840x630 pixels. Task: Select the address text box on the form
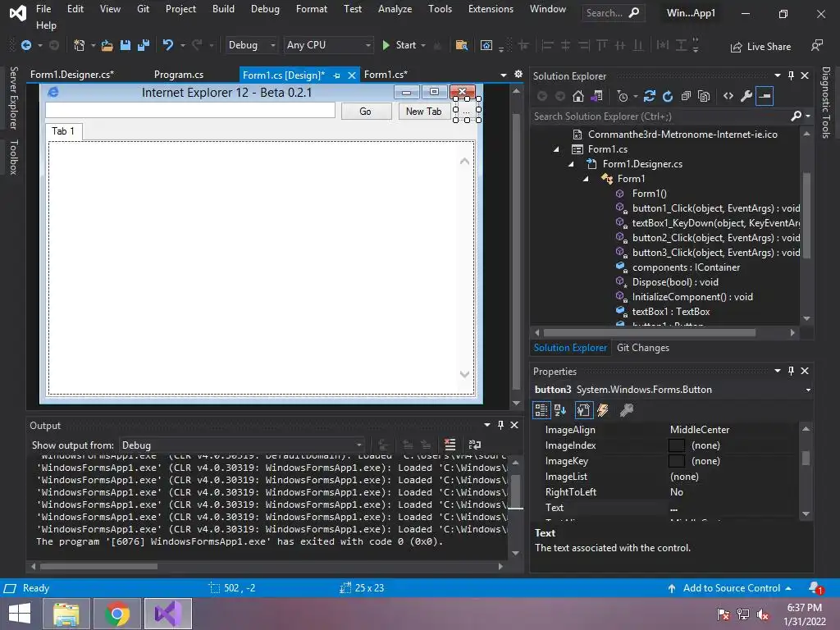[x=190, y=111]
